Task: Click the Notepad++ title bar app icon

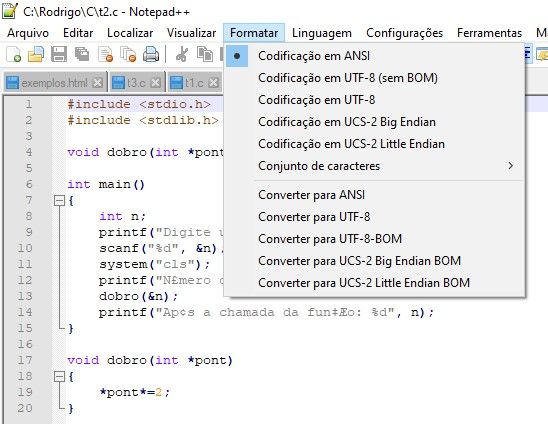Action: (10, 11)
